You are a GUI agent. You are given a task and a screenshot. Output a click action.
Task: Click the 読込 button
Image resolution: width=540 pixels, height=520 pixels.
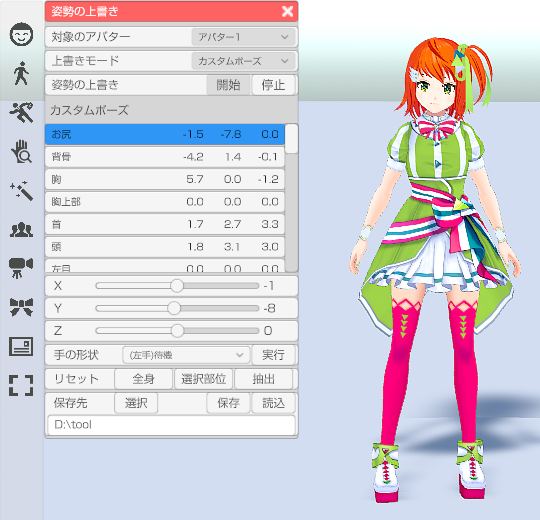[273, 403]
